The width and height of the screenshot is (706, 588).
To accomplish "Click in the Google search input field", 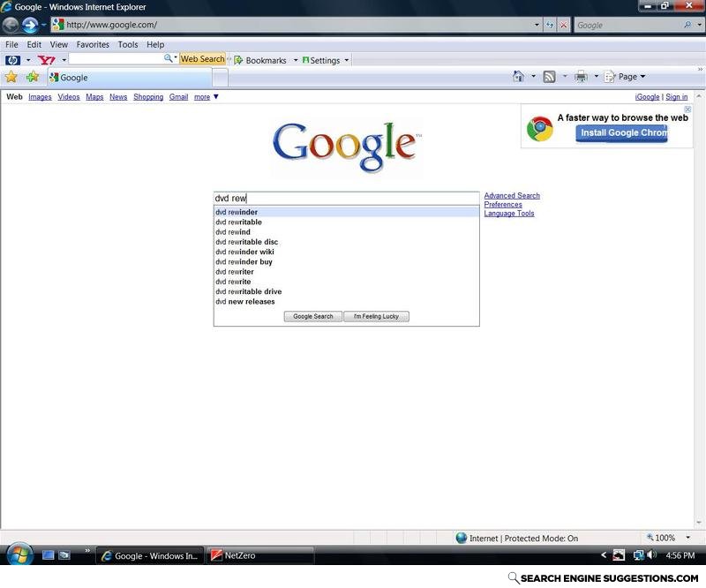I will (346, 199).
